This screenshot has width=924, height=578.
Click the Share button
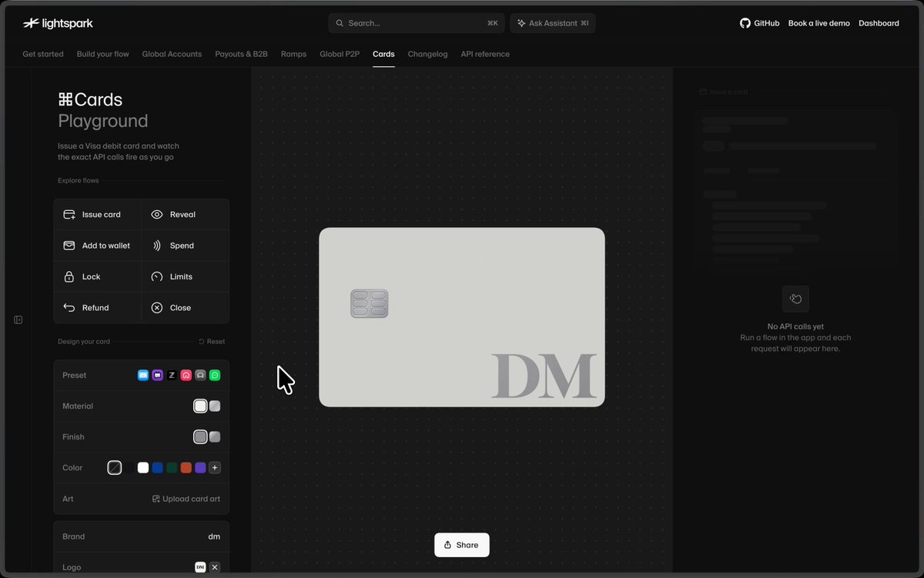coord(462,545)
